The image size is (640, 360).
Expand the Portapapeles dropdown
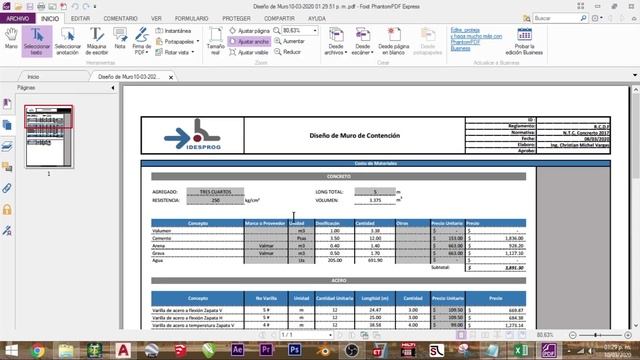pos(198,41)
